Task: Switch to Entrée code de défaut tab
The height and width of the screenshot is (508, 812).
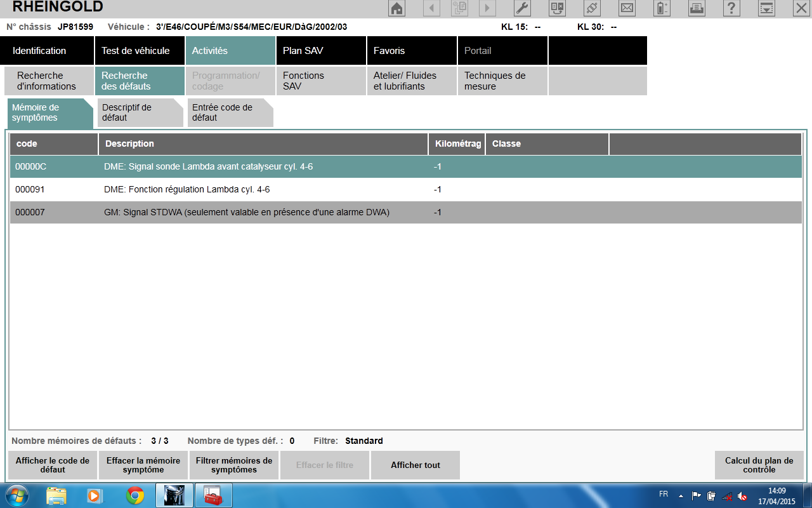Action: tap(230, 113)
